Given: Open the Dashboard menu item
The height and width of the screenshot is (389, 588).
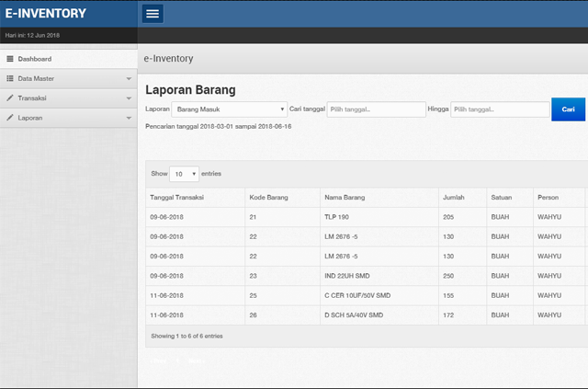Looking at the screenshot, I should click(35, 59).
